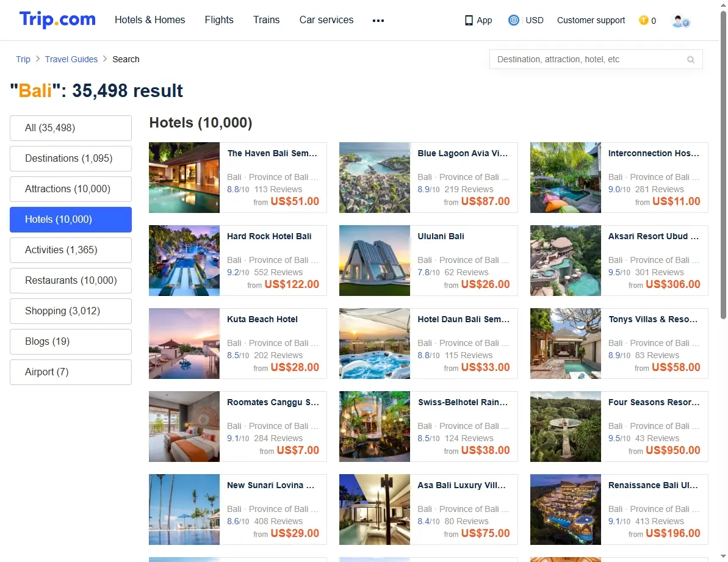Open Roomates Canggu photo
The width and height of the screenshot is (728, 562).
click(184, 427)
